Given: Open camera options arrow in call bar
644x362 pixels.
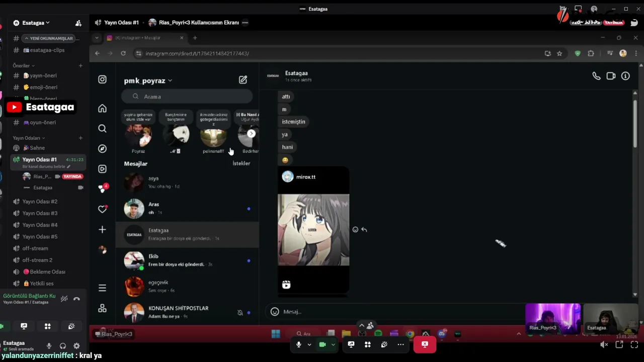Looking at the screenshot, I should (333, 344).
